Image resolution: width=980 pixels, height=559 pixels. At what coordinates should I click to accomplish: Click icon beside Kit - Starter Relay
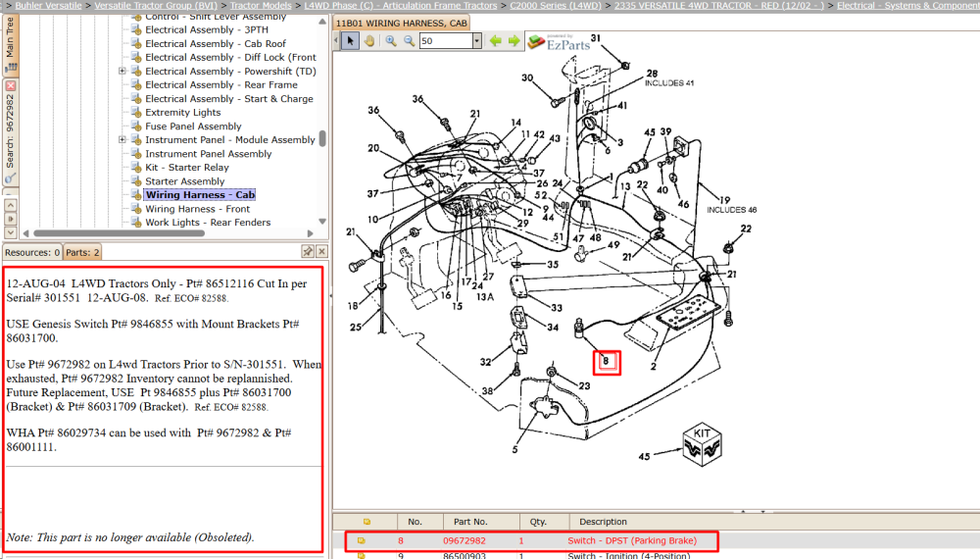tap(137, 167)
